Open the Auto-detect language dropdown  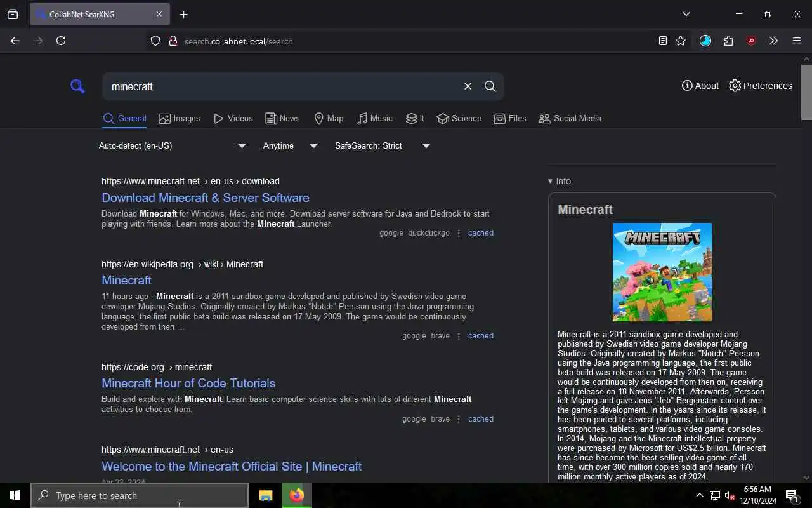click(173, 145)
